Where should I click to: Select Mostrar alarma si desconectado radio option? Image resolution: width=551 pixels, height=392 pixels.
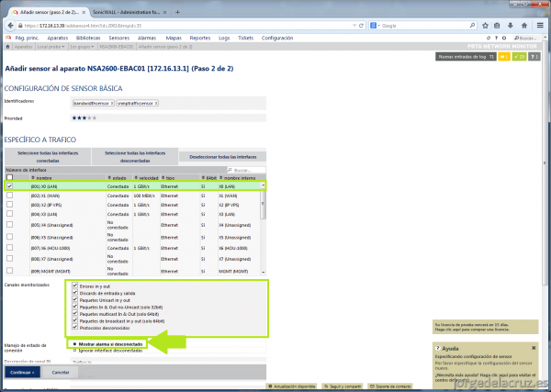[75, 344]
